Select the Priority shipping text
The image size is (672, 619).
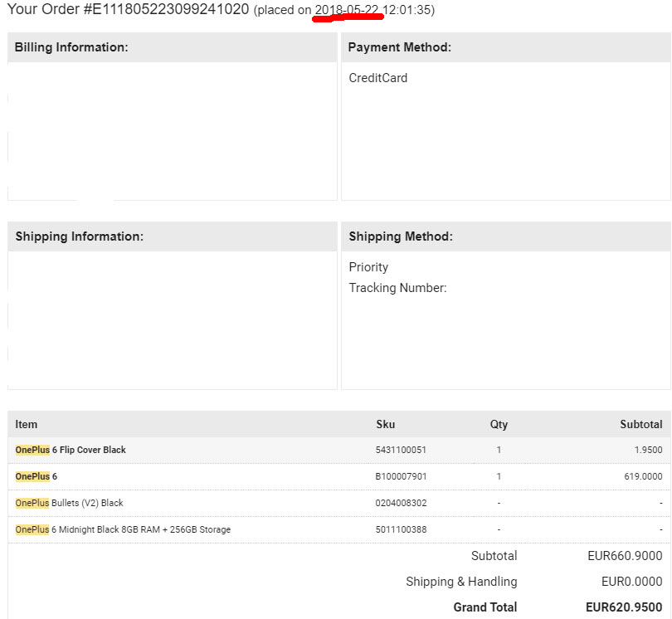(x=368, y=267)
